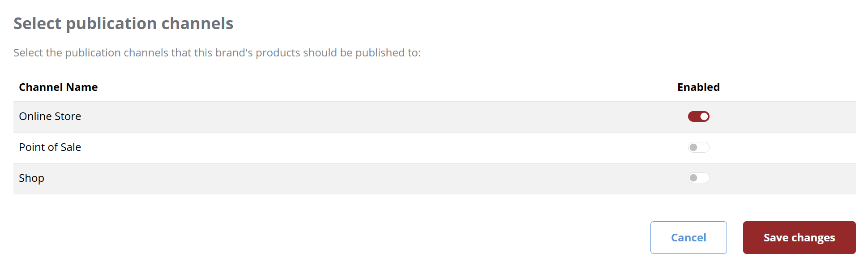Disable the Online Store channel toggle

698,116
